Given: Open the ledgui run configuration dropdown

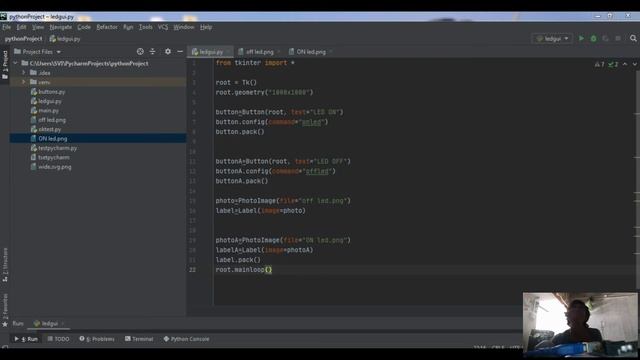Looking at the screenshot, I should pyautogui.click(x=552, y=38).
